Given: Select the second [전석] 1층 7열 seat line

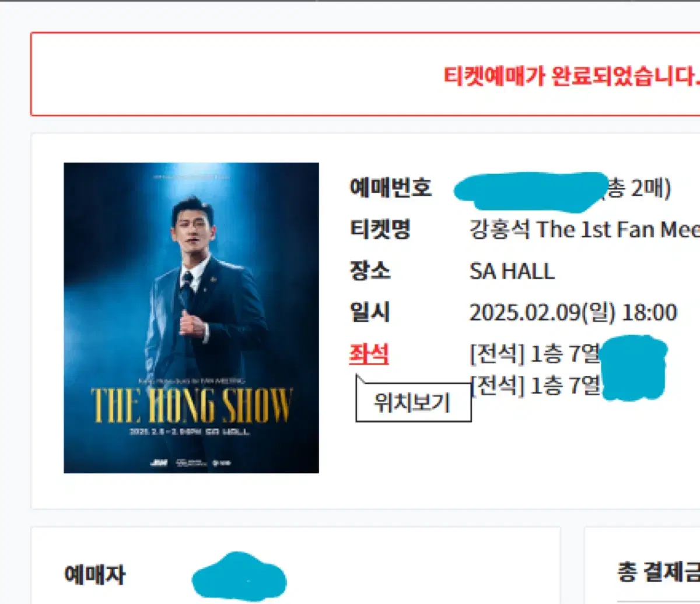Looking at the screenshot, I should coord(534,384).
